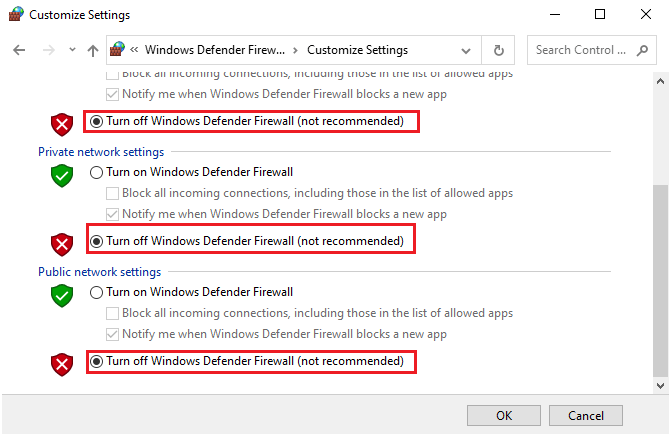Select Turn on firewall for Public network

96,292
